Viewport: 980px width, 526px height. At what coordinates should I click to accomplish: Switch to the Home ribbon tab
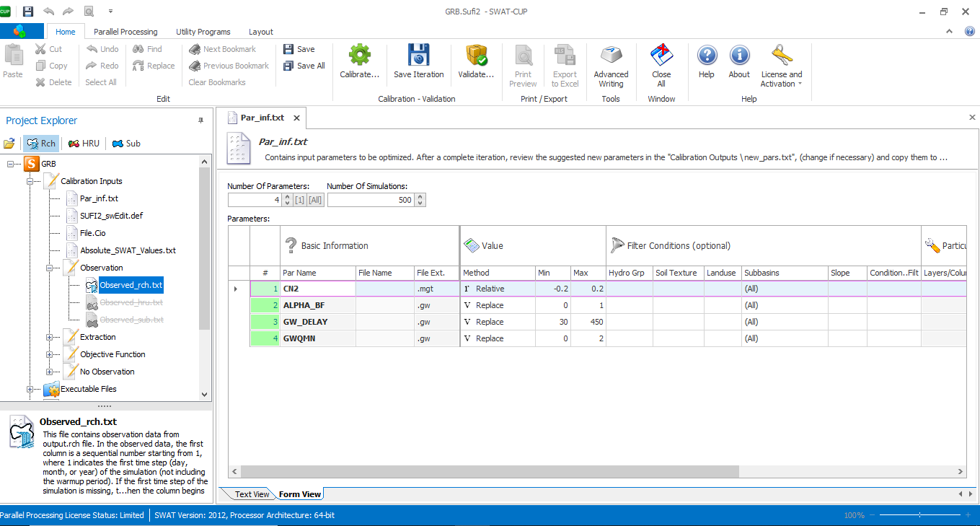pyautogui.click(x=66, y=32)
